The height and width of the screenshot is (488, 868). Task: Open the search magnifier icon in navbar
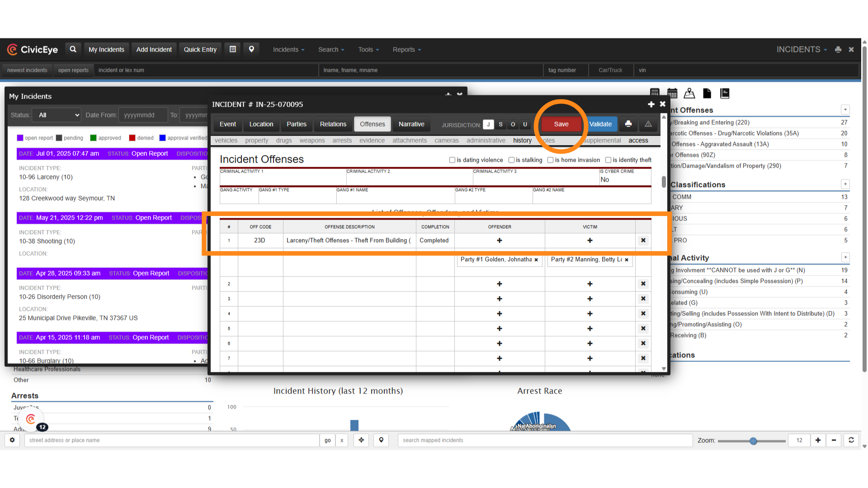73,49
